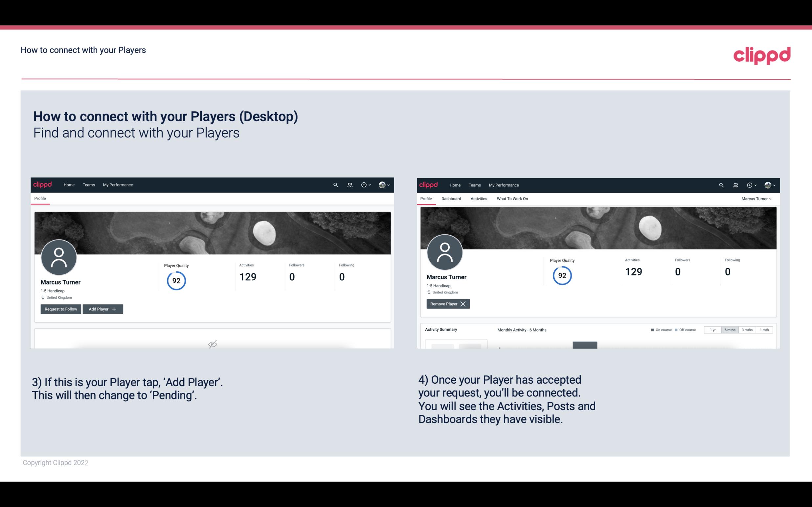
Task: Click the globe/language icon in nav bar
Action: tap(381, 184)
